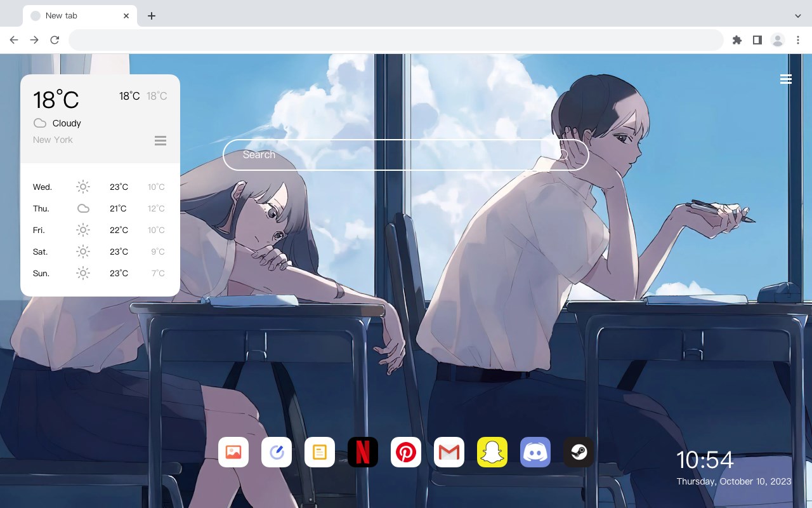This screenshot has height=508, width=812.
Task: Click the cloud icon for Thursday
Action: tap(83, 208)
